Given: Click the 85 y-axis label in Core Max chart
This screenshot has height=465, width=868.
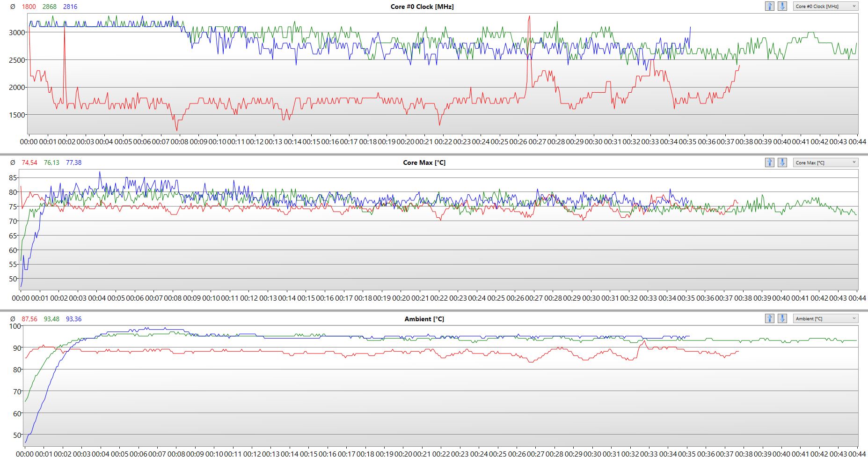Looking at the screenshot, I should tap(13, 178).
